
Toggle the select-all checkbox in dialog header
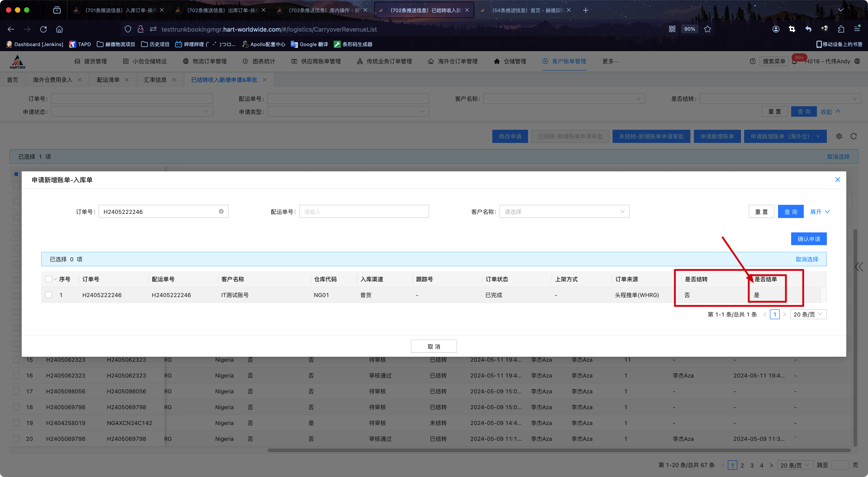click(x=49, y=279)
